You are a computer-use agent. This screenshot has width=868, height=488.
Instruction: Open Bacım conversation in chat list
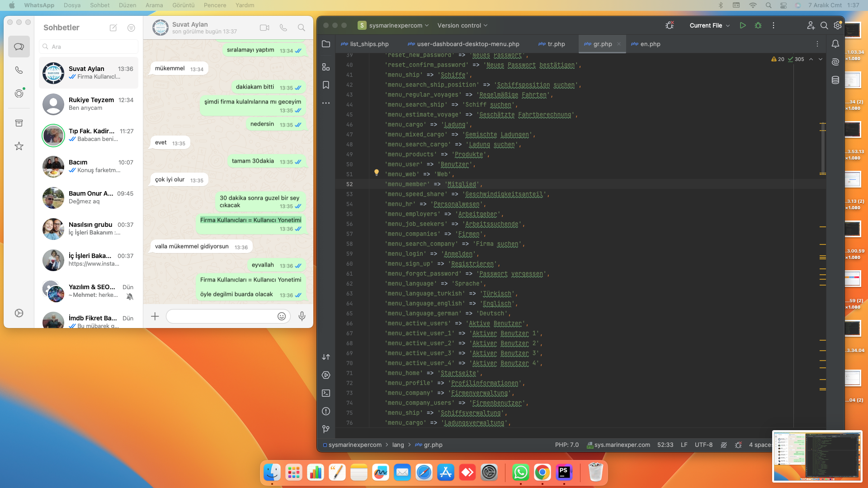(x=89, y=166)
